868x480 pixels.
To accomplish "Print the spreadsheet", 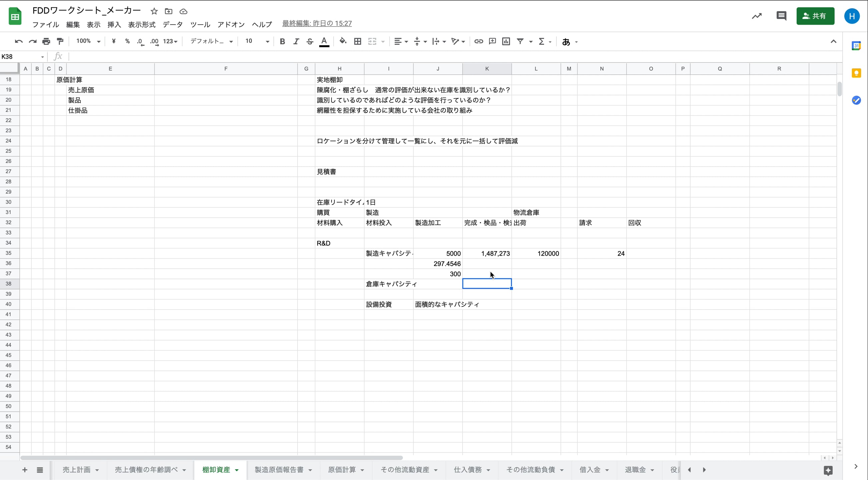I will pyautogui.click(x=46, y=41).
